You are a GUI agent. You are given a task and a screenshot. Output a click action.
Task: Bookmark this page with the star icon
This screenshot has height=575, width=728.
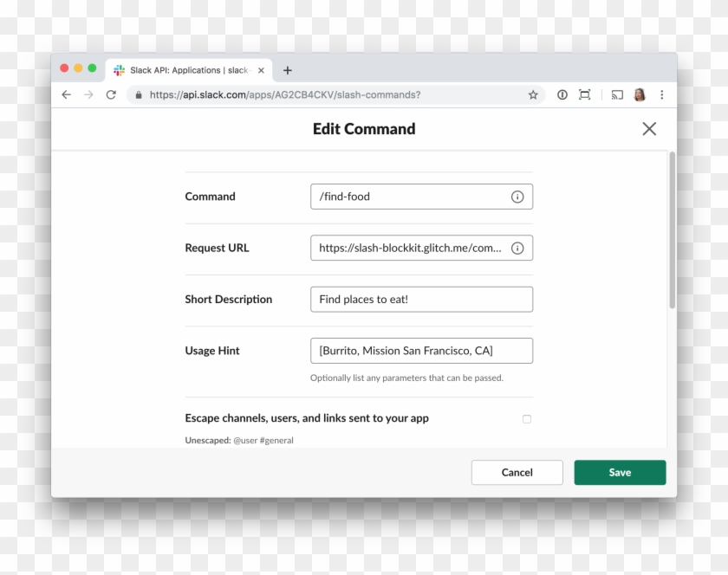(533, 95)
